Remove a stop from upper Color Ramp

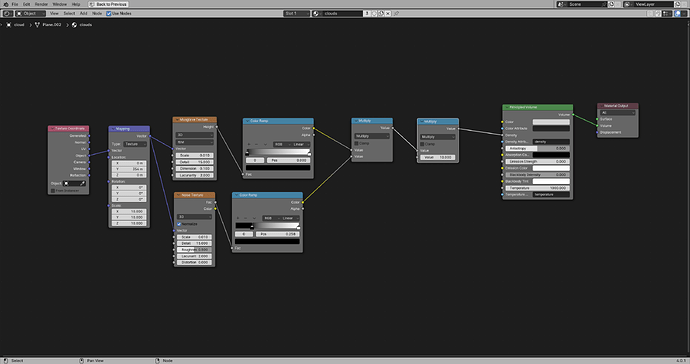click(257, 144)
